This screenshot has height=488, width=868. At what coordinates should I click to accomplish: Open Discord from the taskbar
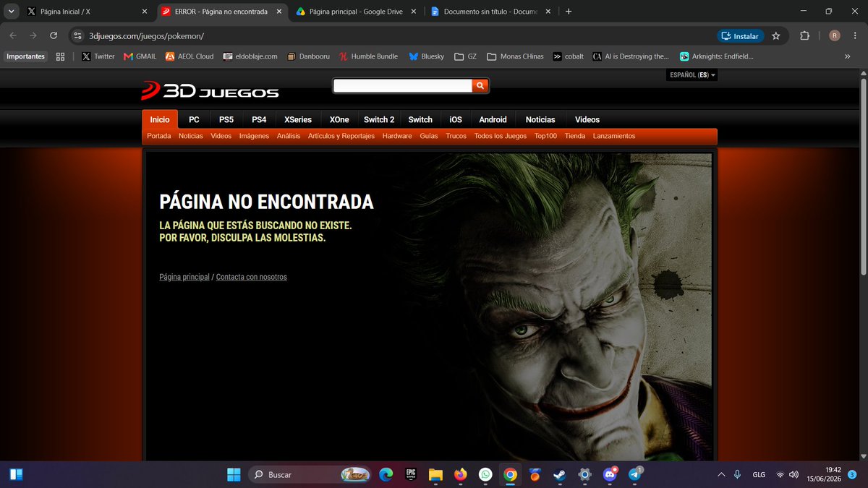coord(610,474)
